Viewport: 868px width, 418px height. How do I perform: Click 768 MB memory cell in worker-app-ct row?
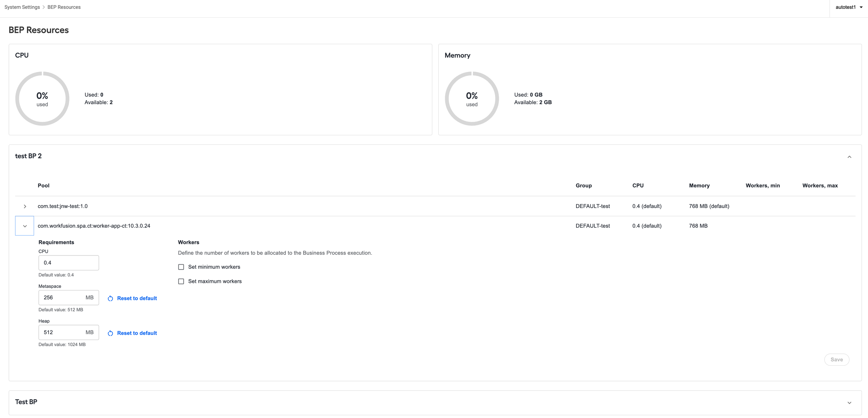point(698,226)
